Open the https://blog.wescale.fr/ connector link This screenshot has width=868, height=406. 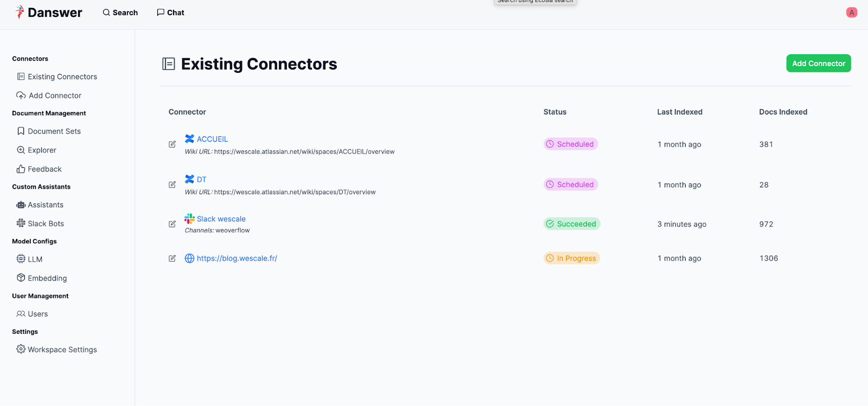click(x=237, y=258)
